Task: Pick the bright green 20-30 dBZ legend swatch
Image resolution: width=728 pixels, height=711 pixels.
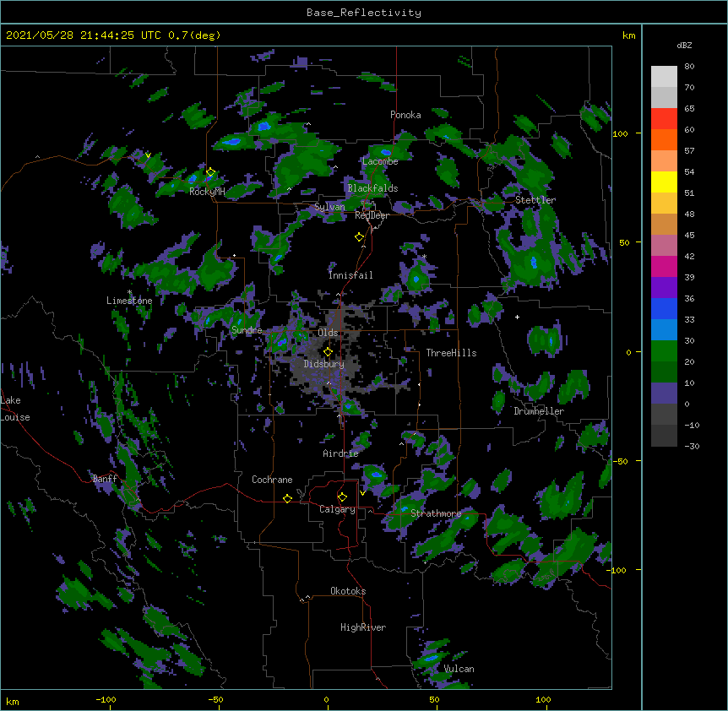Action: point(664,351)
